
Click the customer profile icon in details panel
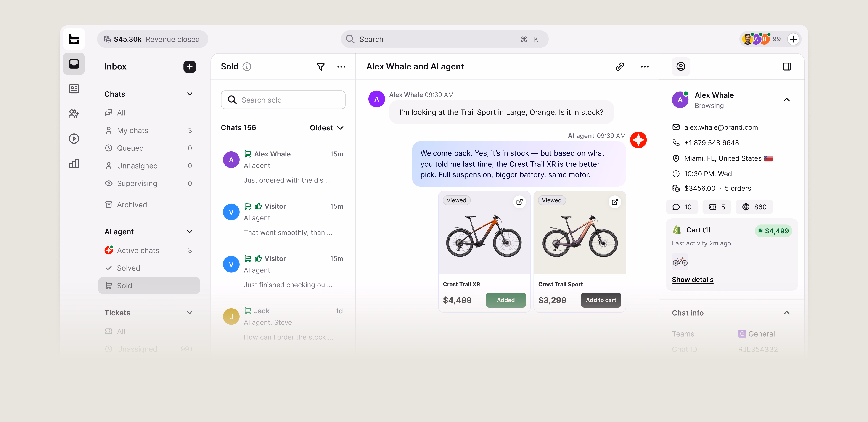681,67
